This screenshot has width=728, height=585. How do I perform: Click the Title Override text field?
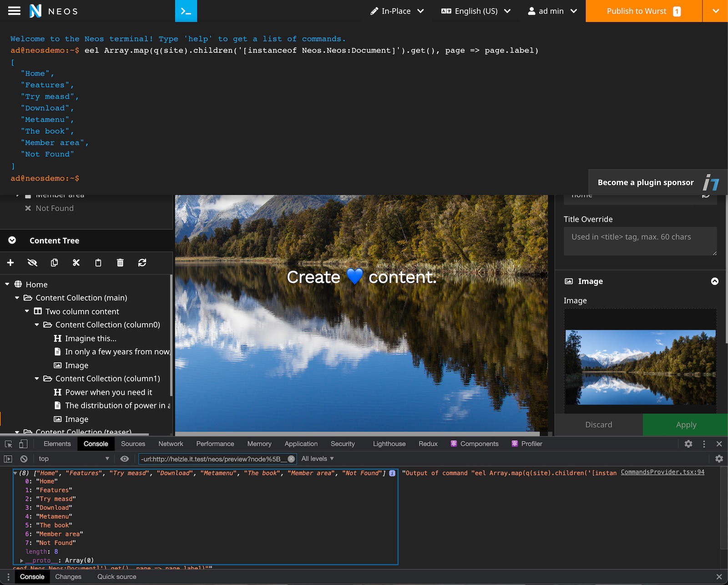coord(640,241)
